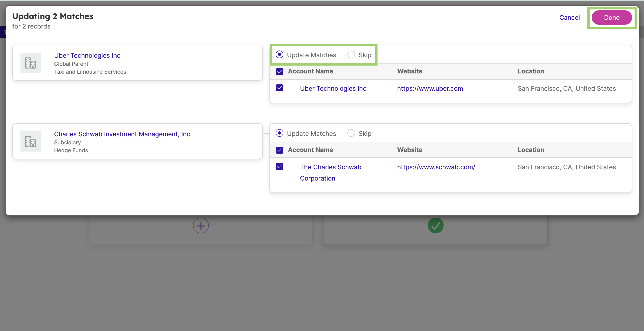Click building icon for Charles Schwab Investment
This screenshot has width=644, height=331.
pos(31,141)
